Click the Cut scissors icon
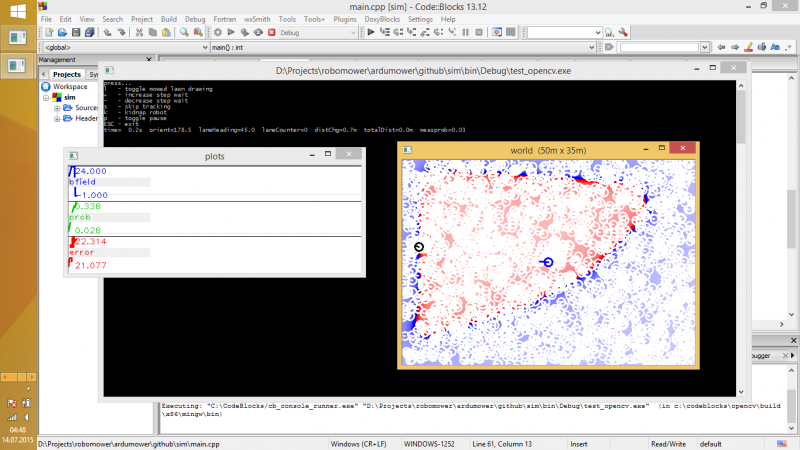The height and width of the screenshot is (450, 800). click(x=139, y=33)
